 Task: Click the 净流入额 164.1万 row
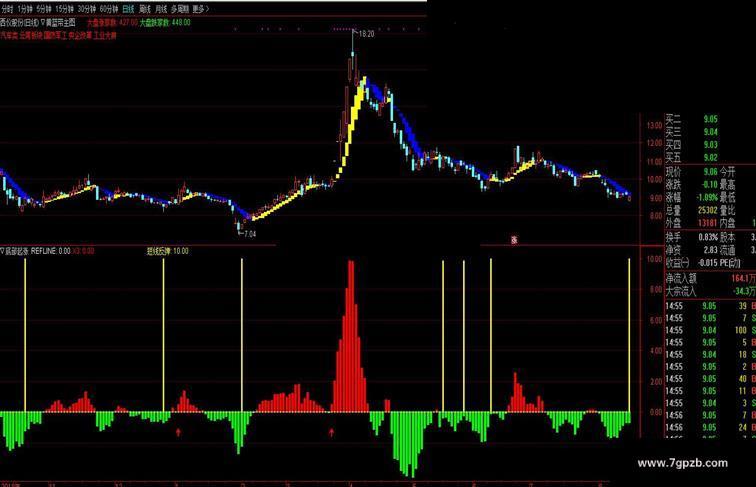coord(711,278)
